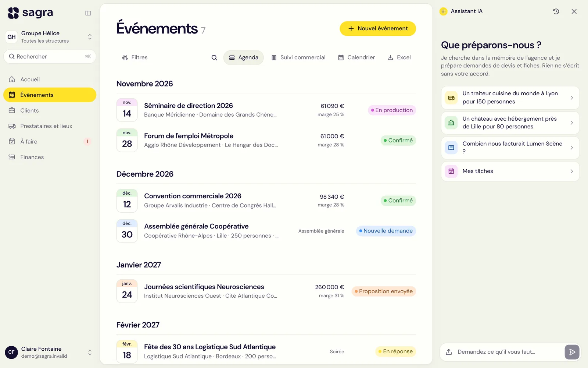Screen dimensions: 588x368
Task: Send the assistant message with arrow icon
Action: (x=572, y=352)
